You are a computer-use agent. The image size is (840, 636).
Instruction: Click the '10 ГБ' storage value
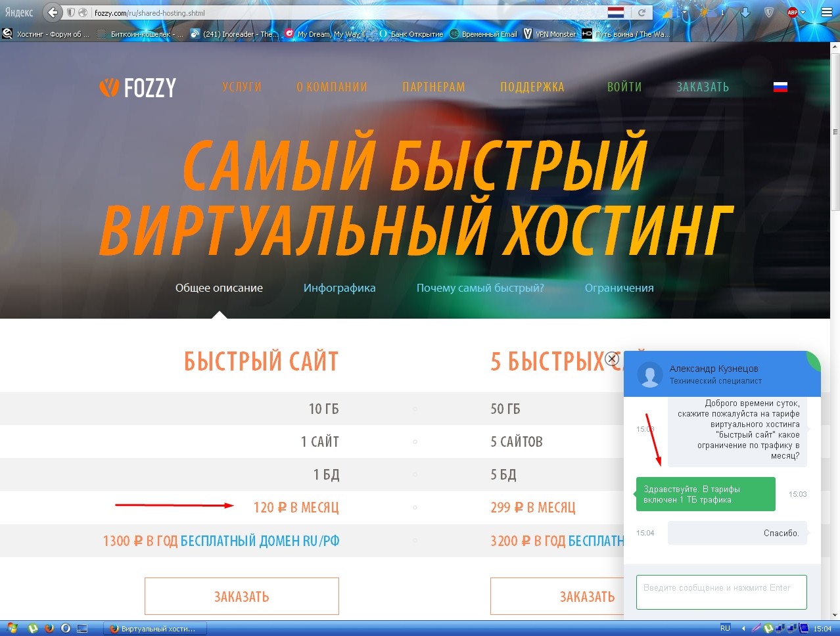click(x=324, y=409)
